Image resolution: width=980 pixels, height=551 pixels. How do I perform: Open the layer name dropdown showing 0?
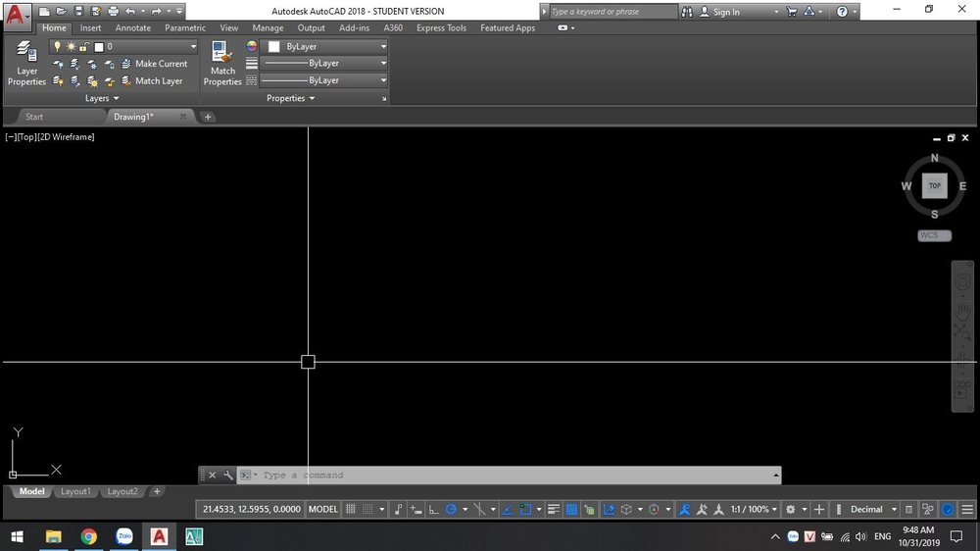[147, 46]
